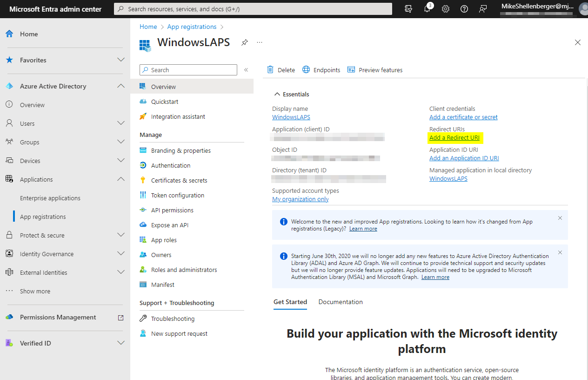Screen dimensions: 588x380
Task: Collapse the Essentials section
Action: pos(278,94)
